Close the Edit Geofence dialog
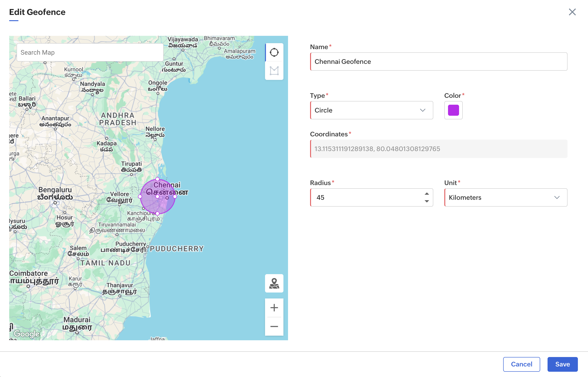This screenshot has height=377, width=588. (x=572, y=12)
